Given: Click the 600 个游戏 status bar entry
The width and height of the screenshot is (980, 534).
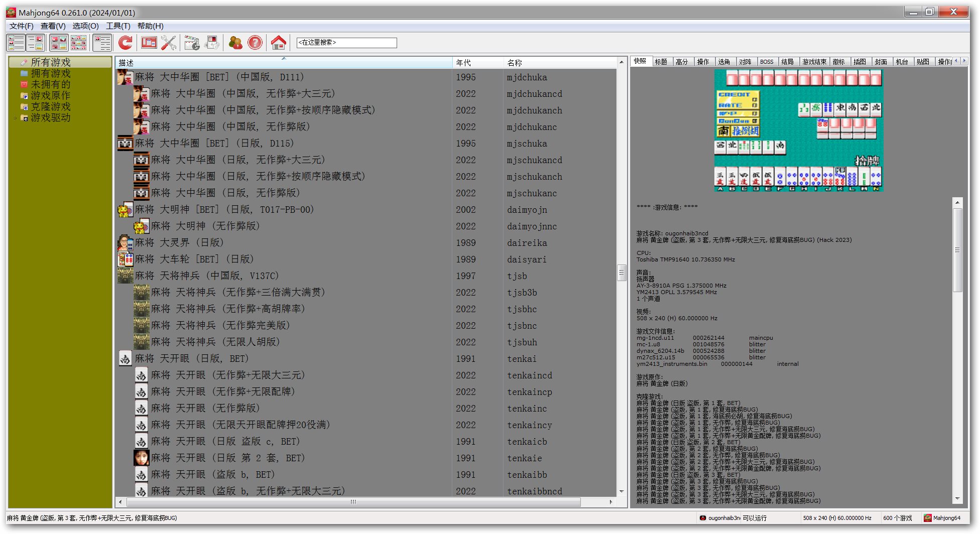Looking at the screenshot, I should click(x=898, y=518).
